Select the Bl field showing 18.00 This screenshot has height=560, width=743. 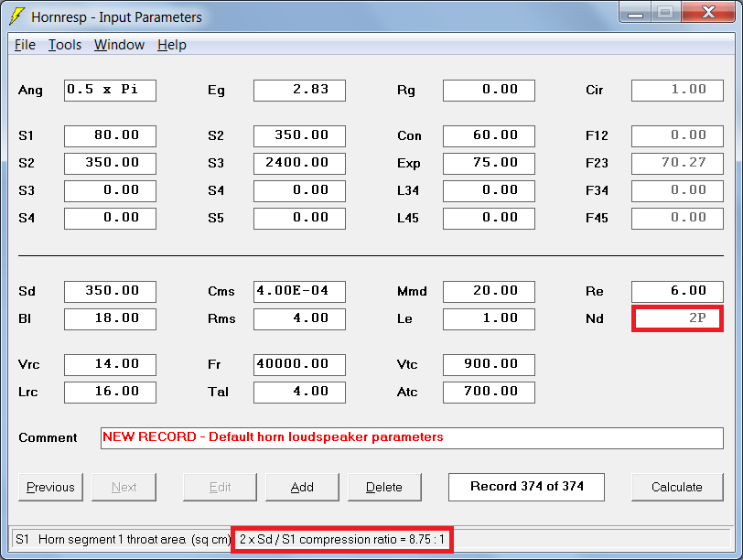tap(110, 318)
